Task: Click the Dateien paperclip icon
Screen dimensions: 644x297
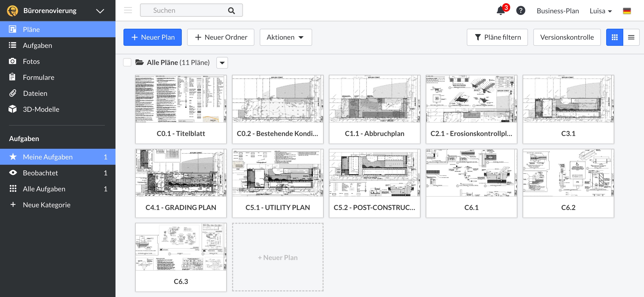Action: point(13,93)
